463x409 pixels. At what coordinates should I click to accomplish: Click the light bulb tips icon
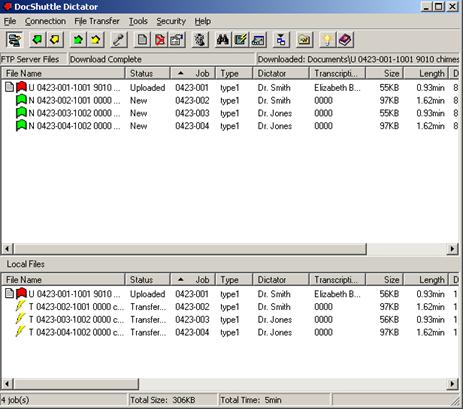(327, 40)
